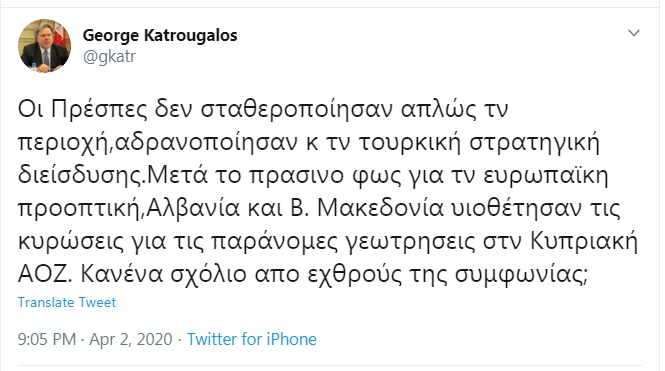665x371 pixels.
Task: Click the word συμφωνίας ending the tweet
Action: pos(521,275)
